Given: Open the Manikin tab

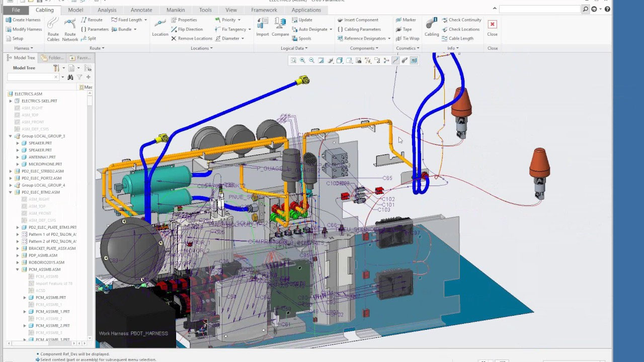Looking at the screenshot, I should (176, 10).
